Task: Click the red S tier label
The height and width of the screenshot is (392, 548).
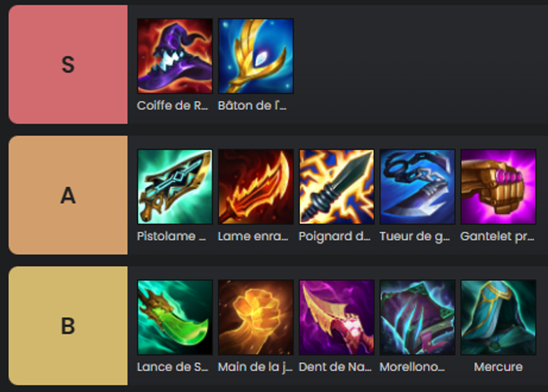Action: point(68,64)
